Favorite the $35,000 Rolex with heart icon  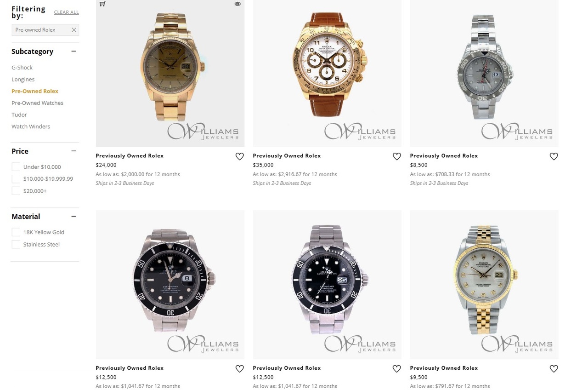(397, 156)
